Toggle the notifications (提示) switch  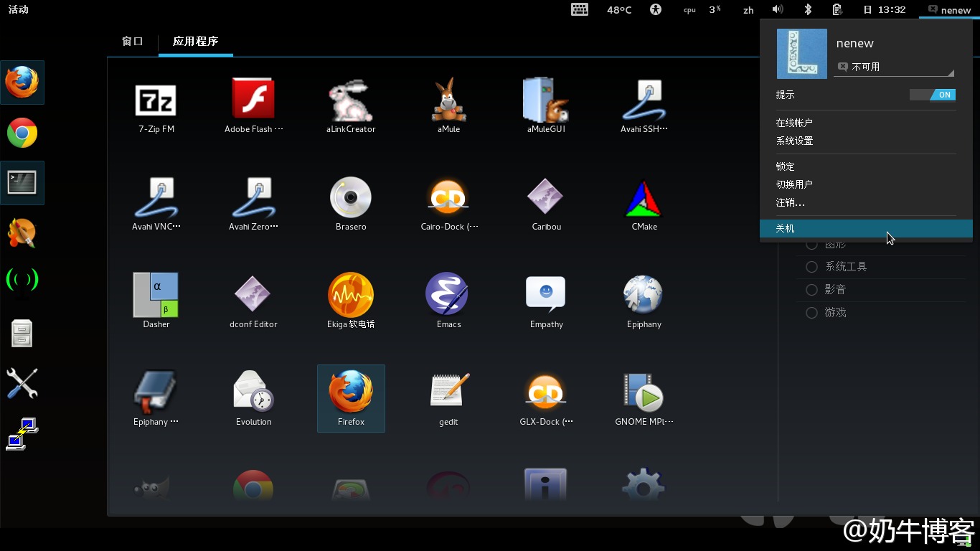tap(932, 95)
